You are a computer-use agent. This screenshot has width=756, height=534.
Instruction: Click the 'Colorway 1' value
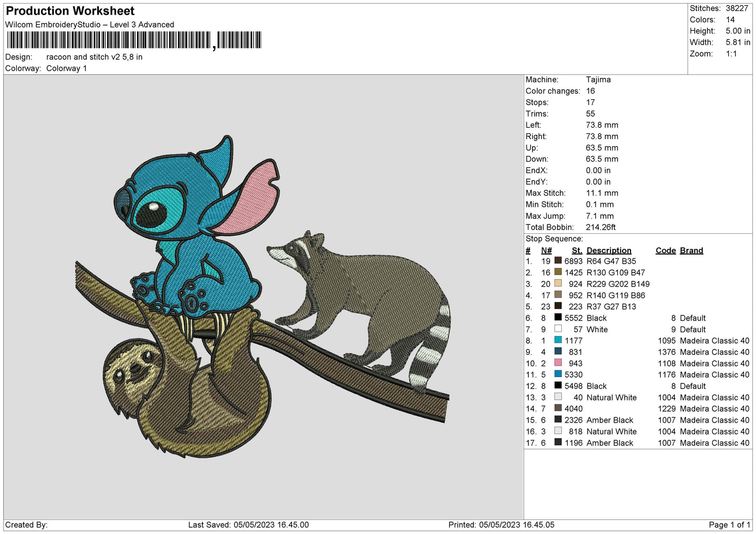(x=66, y=69)
